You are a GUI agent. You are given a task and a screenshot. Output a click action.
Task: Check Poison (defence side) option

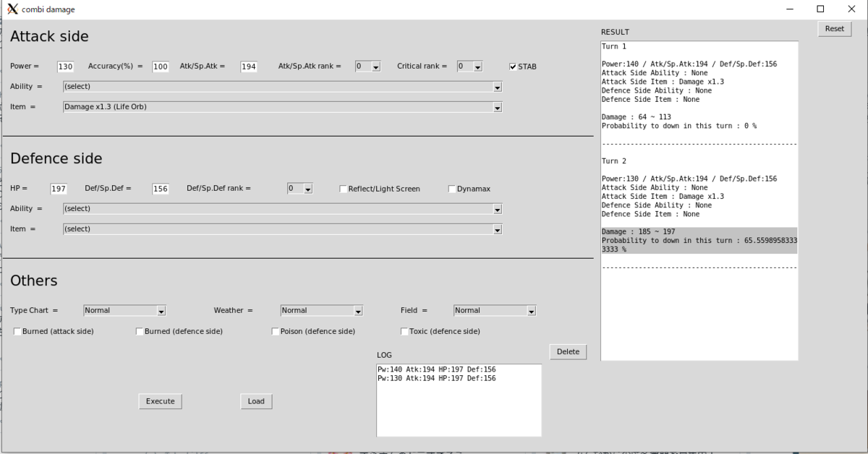[275, 331]
